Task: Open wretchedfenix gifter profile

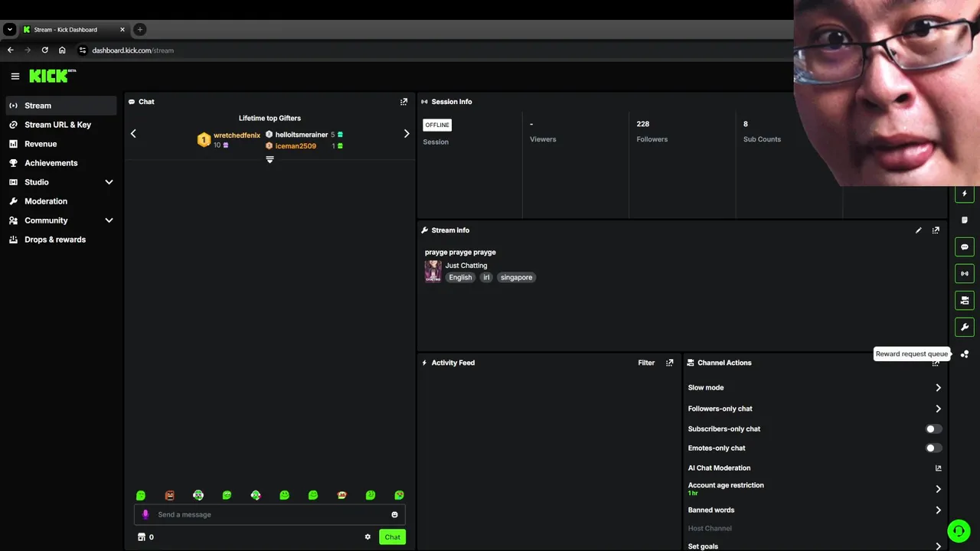Action: click(237, 135)
